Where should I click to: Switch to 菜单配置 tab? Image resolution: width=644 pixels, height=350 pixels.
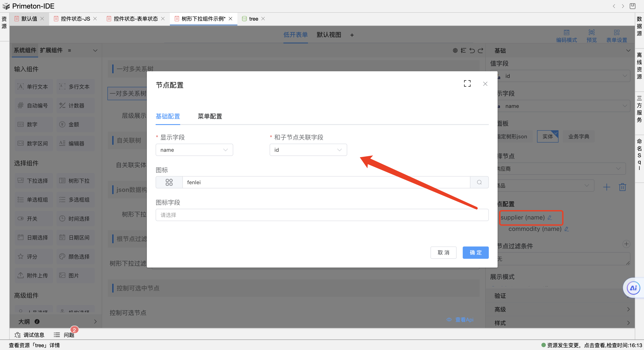210,116
